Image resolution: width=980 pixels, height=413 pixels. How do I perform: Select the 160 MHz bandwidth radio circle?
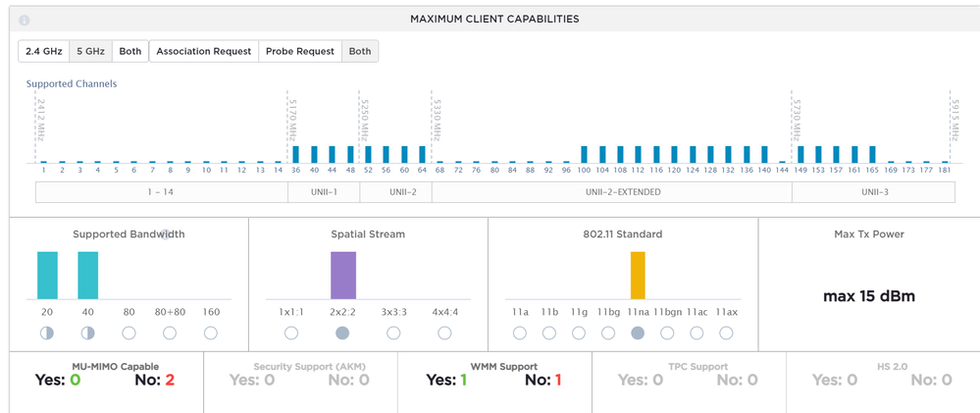(211, 333)
